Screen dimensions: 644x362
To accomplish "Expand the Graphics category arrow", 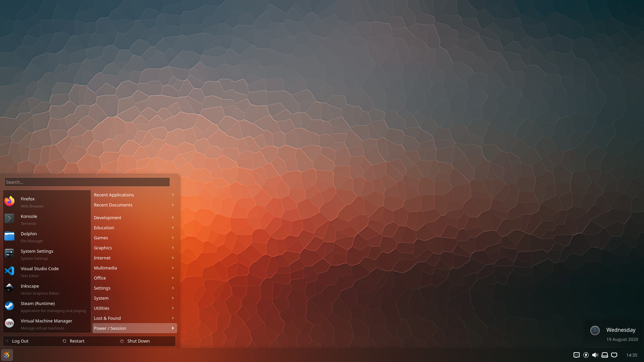I will (173, 248).
